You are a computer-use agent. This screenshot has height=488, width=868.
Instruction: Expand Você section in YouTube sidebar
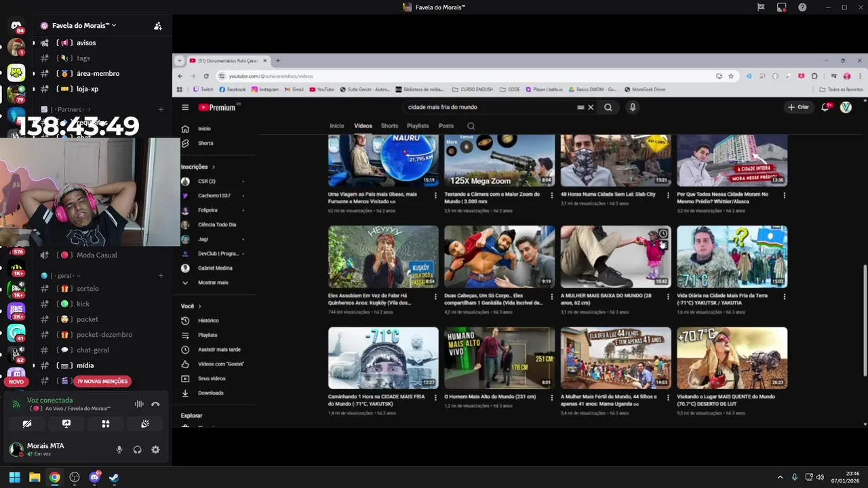[191, 306]
